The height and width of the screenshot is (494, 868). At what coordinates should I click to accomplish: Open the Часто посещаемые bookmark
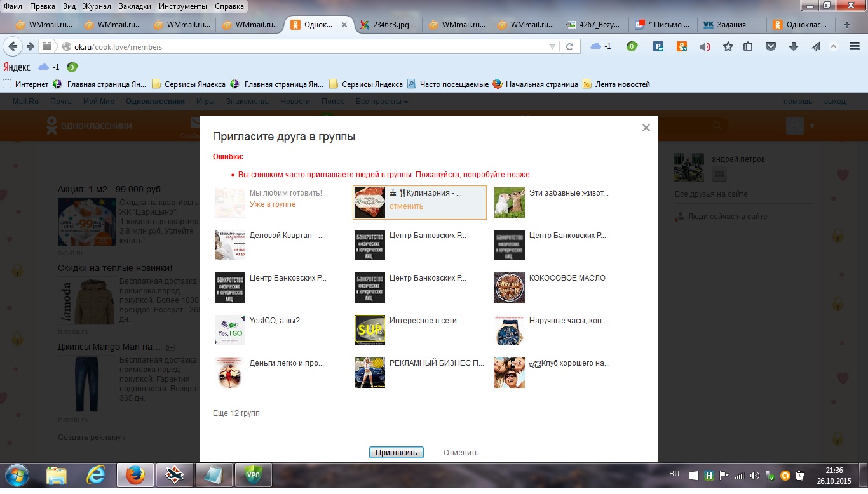tap(449, 84)
